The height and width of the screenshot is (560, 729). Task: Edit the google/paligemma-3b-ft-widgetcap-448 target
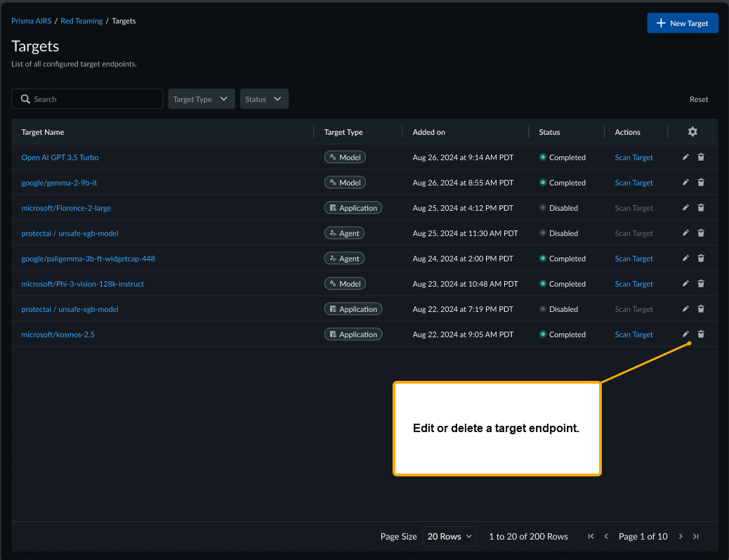click(685, 259)
